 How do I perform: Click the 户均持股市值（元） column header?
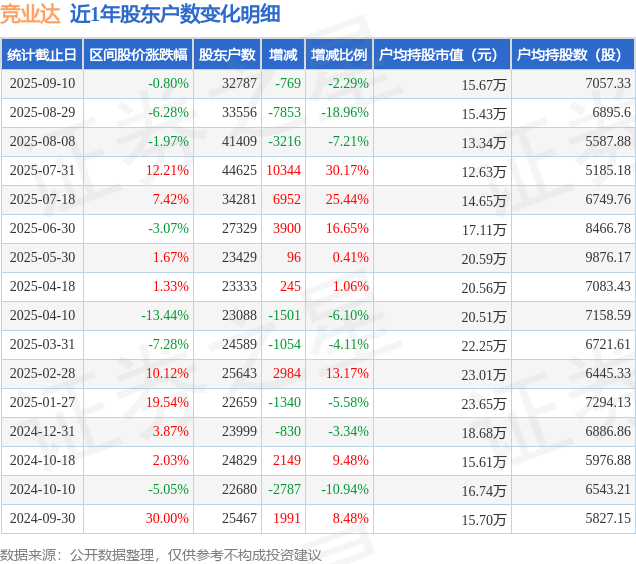pyautogui.click(x=442, y=55)
